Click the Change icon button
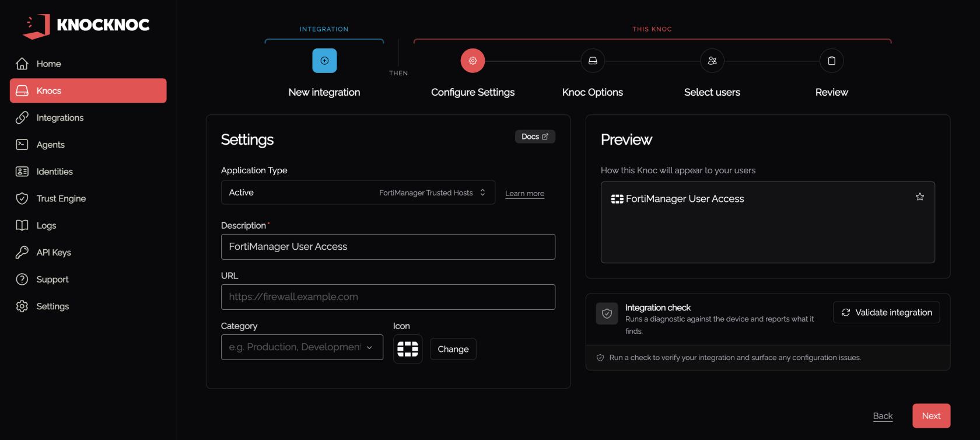This screenshot has width=980, height=440. (453, 349)
